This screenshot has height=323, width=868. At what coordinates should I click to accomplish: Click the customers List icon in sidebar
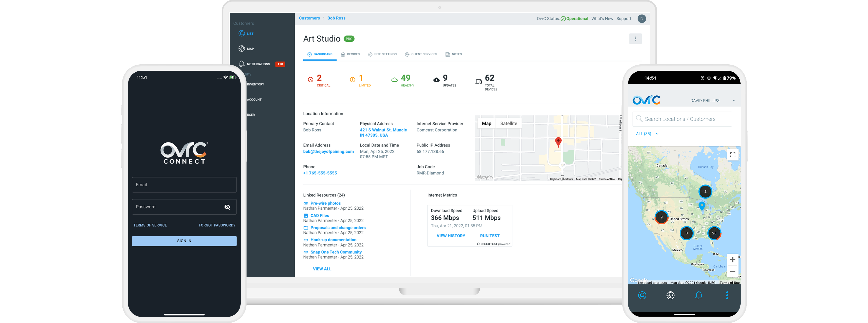coord(242,33)
